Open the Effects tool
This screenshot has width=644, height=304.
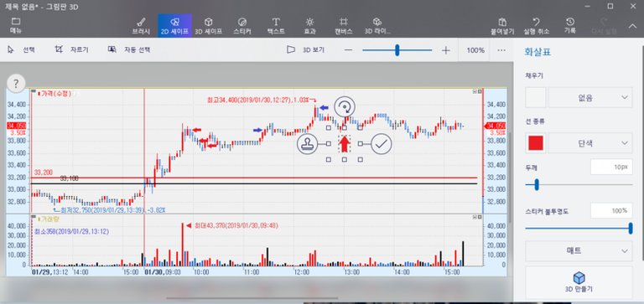click(309, 25)
